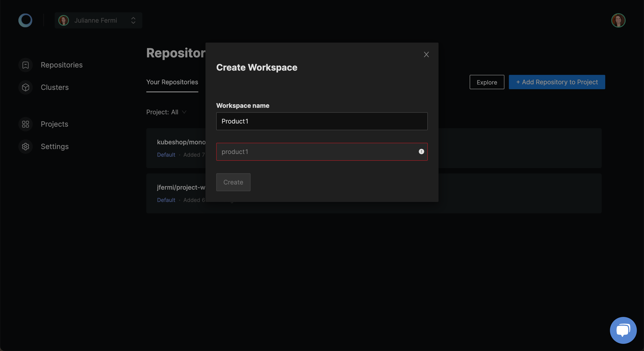Close the Create Workspace modal
The image size is (644, 351).
[426, 54]
